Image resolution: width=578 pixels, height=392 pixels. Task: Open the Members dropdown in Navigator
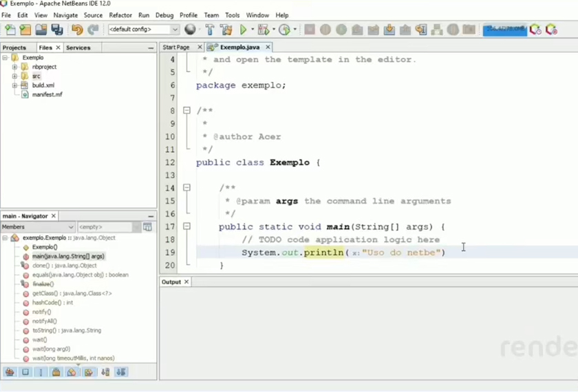click(38, 227)
